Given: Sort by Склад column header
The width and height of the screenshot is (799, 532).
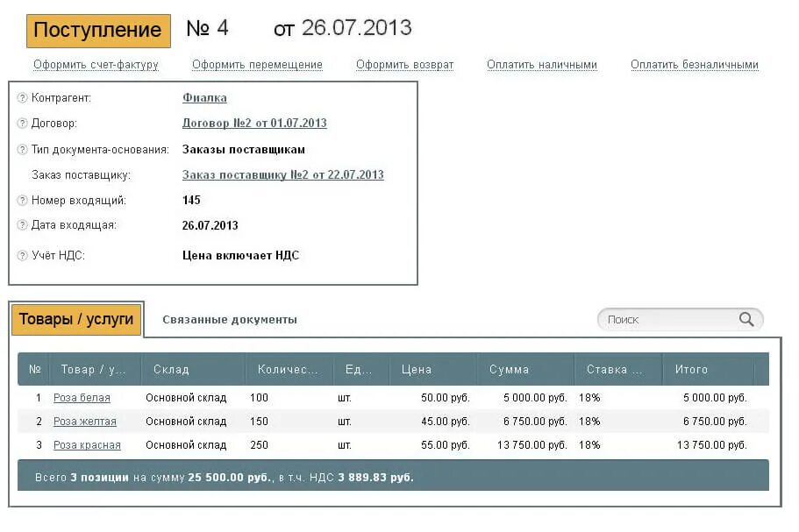Looking at the screenshot, I should click(x=193, y=369).
